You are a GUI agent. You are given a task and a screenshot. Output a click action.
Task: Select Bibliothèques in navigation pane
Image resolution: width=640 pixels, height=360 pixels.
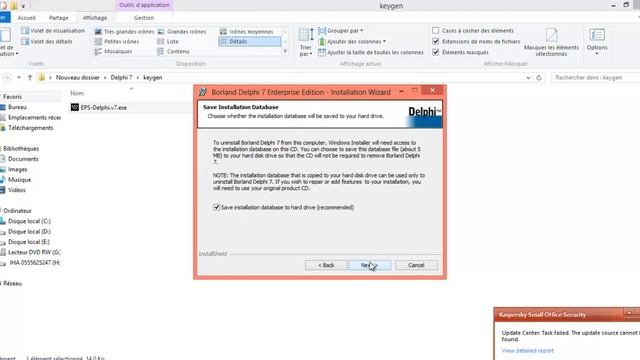[21, 149]
